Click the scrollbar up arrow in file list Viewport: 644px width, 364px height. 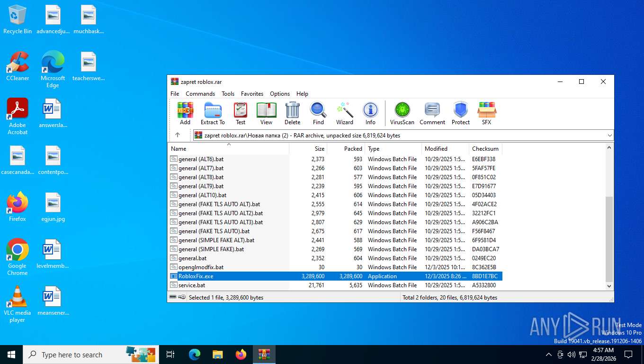point(609,147)
